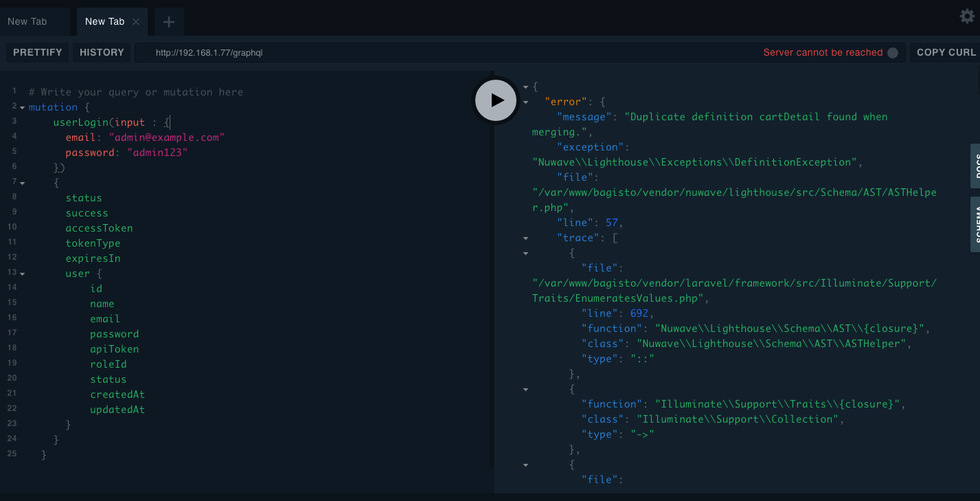
Task: Click the userLogin field in the query
Action: [81, 122]
